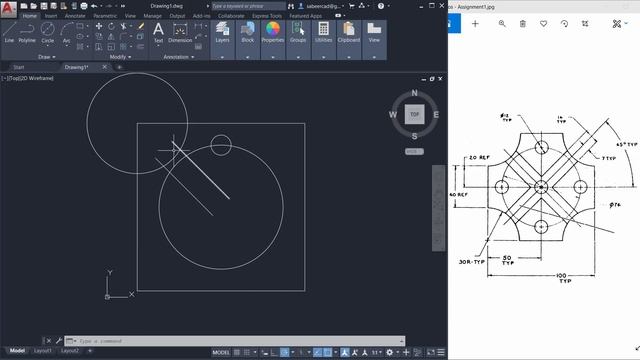Add a new drawing tab
640x360 pixels.
(x=119, y=67)
